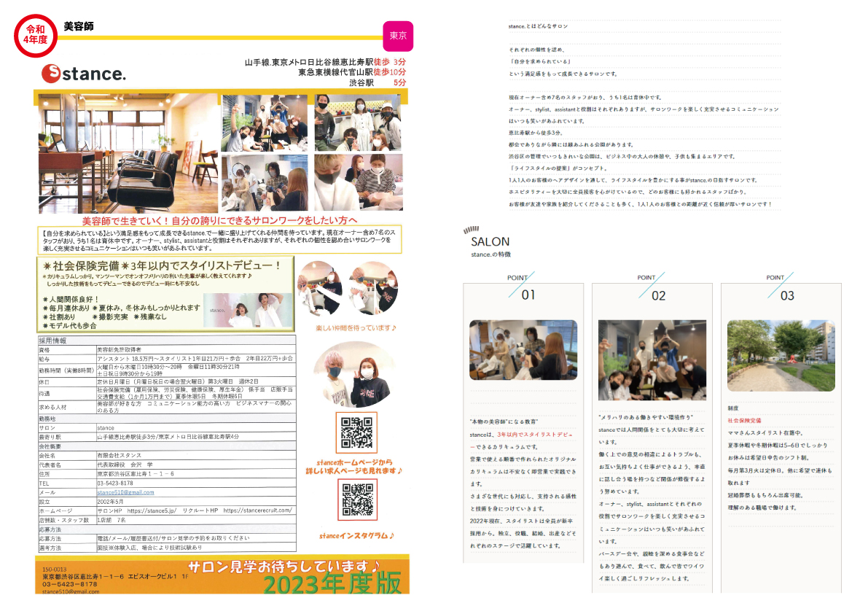This screenshot has width=868, height=614.
Task: Select the 150-0013 postal code in the footer
Action: point(54,570)
